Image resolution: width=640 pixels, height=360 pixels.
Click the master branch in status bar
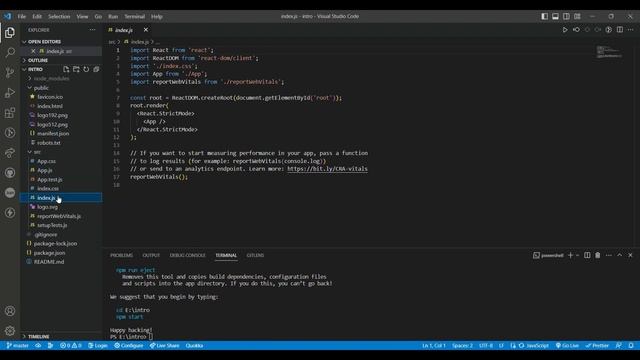(18, 345)
